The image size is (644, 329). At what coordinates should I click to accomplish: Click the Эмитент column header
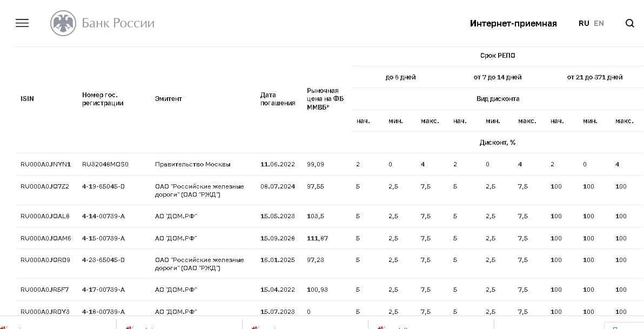point(168,99)
